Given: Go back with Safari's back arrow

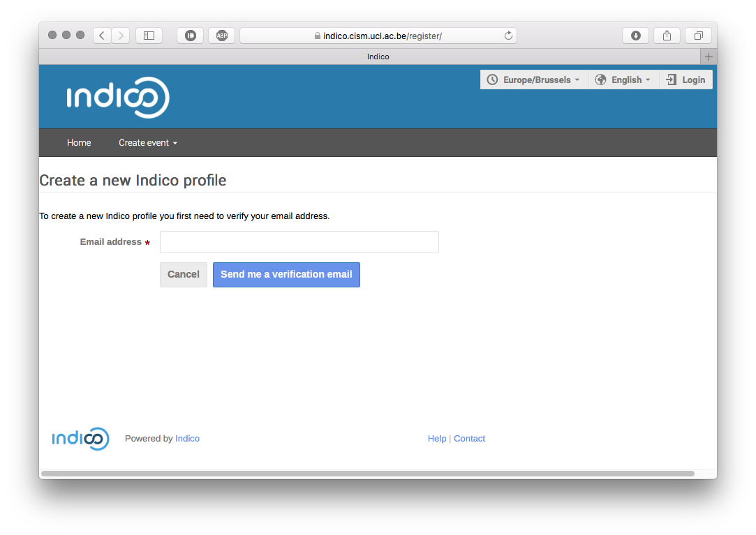Looking at the screenshot, I should [102, 36].
